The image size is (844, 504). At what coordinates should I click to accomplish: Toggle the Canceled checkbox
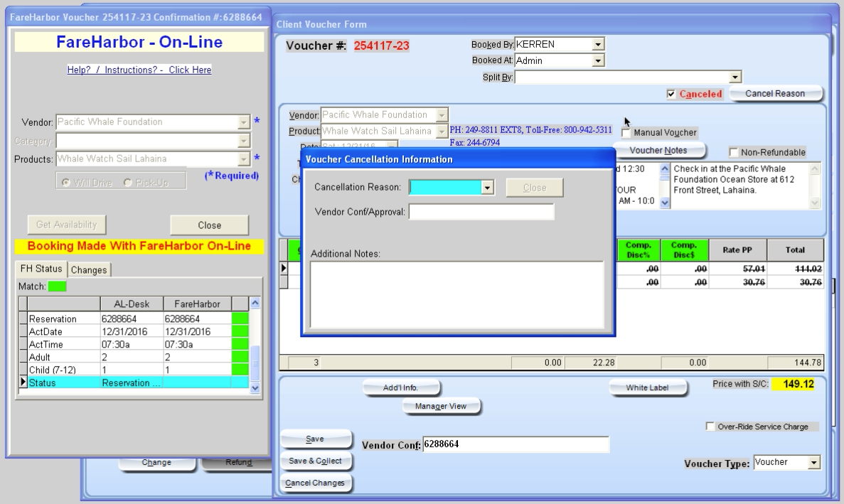tap(671, 94)
